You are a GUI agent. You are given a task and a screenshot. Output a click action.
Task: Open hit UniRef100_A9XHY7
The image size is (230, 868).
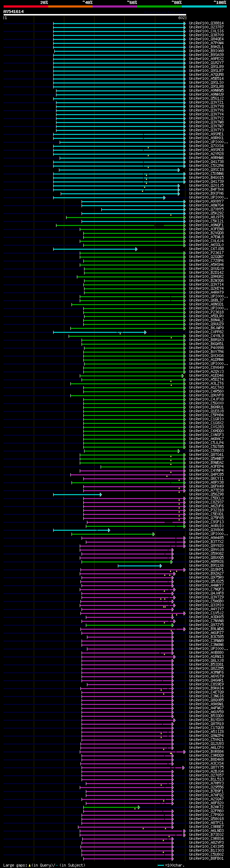[x=206, y=202]
